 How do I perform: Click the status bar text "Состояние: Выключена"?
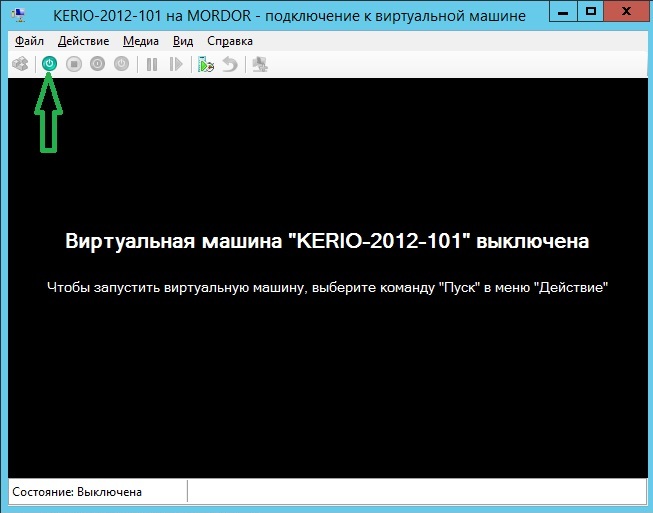[x=76, y=492]
